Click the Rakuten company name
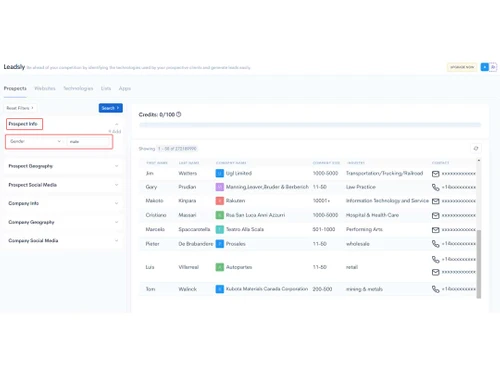 (x=235, y=201)
